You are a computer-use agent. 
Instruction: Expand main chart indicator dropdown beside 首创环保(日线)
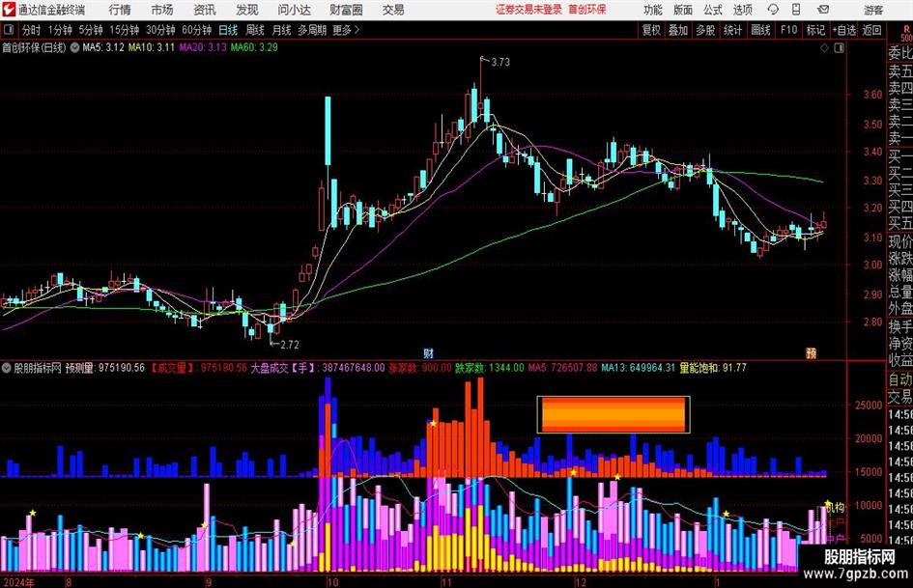tap(74, 47)
